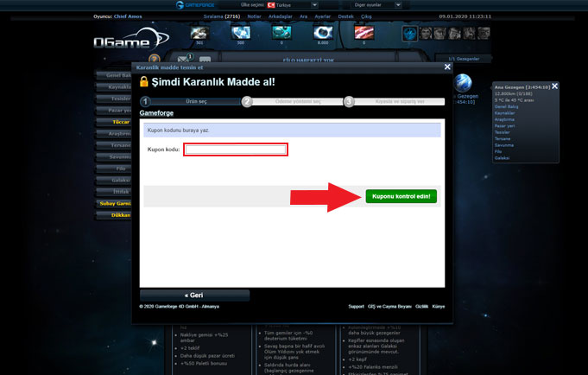
Task: Click the player name Chief Amos
Action: coord(128,16)
